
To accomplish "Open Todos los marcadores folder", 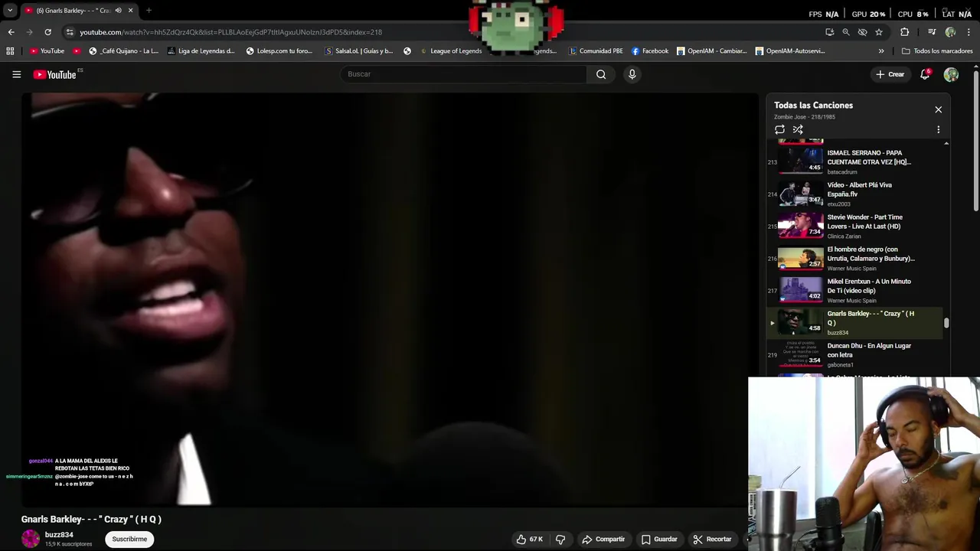I will point(937,51).
